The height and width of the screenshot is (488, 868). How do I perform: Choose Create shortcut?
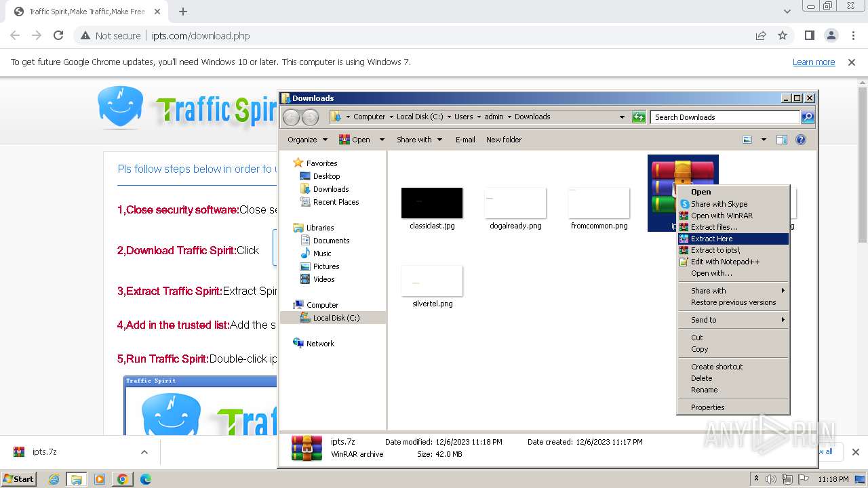pyautogui.click(x=733, y=367)
